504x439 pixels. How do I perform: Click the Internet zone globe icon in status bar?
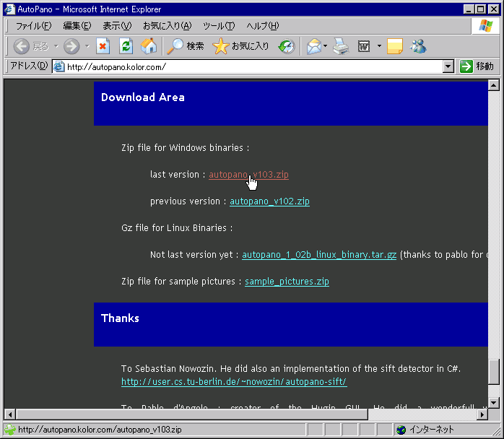[x=401, y=430]
